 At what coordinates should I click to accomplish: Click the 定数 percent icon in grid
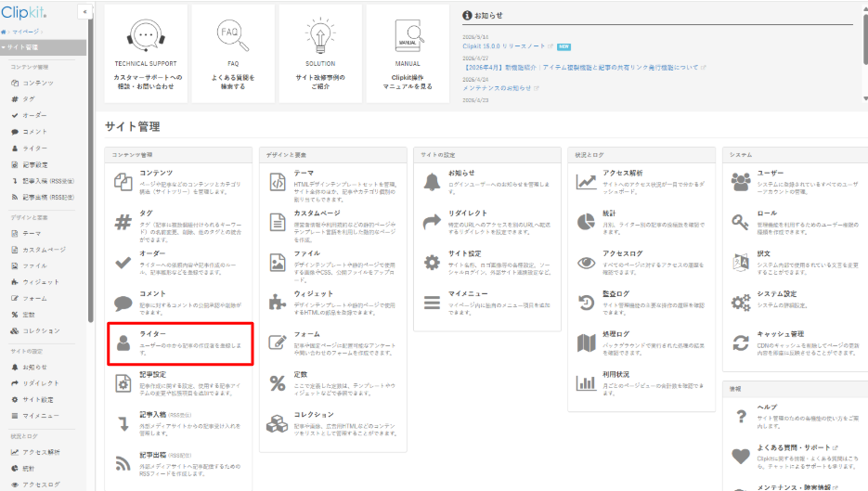[278, 383]
